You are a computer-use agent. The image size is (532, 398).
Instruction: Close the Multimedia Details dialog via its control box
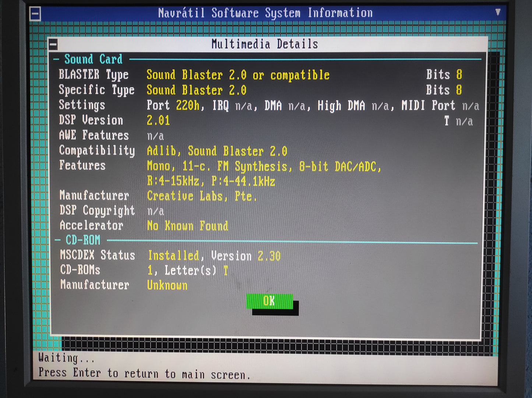pyautogui.click(x=53, y=45)
